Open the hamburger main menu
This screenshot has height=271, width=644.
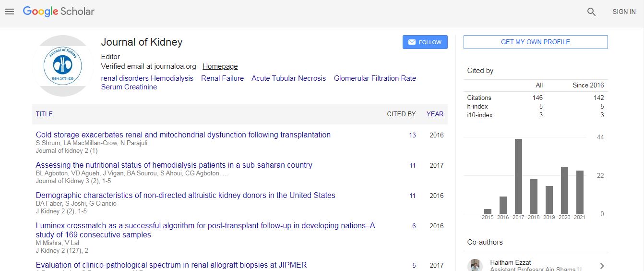9,12
